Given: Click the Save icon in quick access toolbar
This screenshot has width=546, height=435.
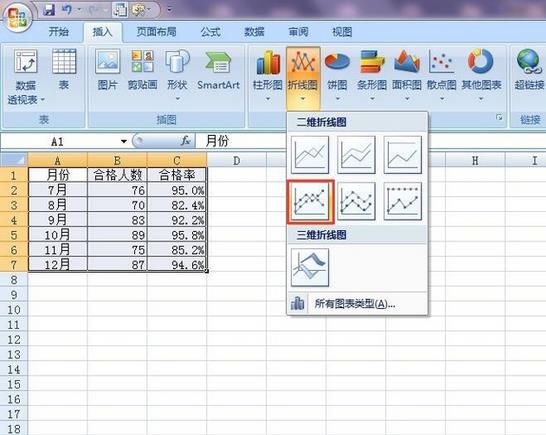Looking at the screenshot, I should pos(49,10).
